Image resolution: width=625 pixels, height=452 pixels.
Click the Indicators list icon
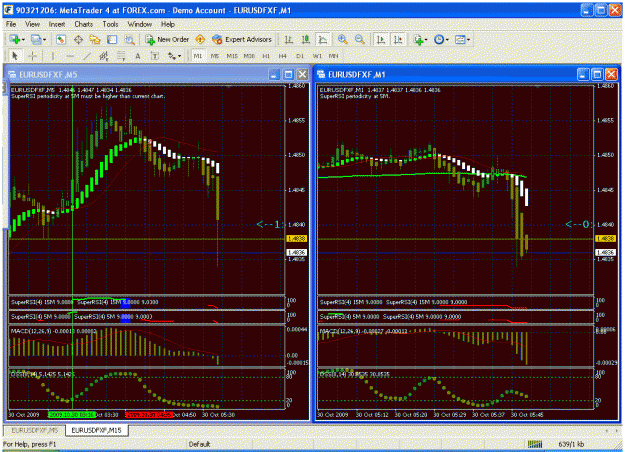click(418, 39)
